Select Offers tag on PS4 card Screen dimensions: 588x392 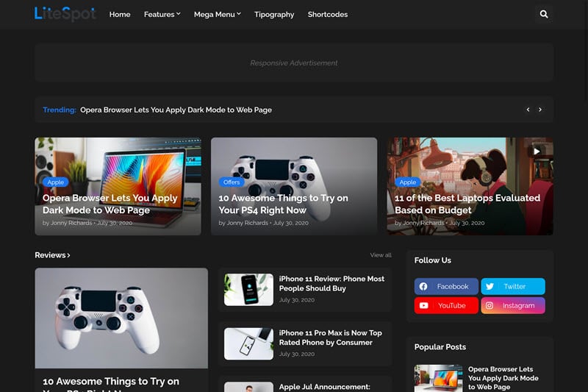(232, 182)
